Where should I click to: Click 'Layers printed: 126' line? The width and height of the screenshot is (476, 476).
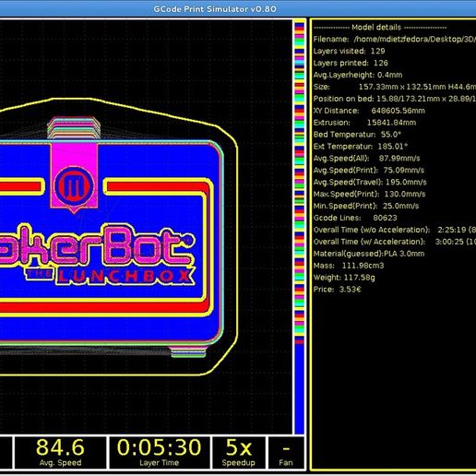click(x=351, y=63)
